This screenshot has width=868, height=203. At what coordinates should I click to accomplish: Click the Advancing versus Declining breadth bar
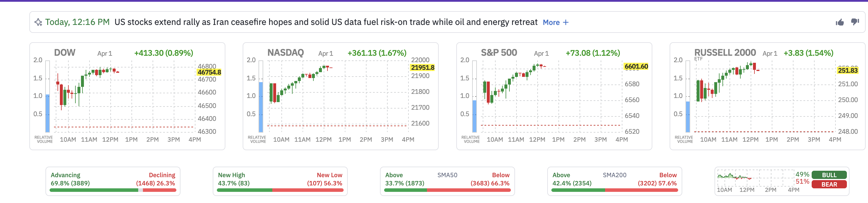point(113,190)
